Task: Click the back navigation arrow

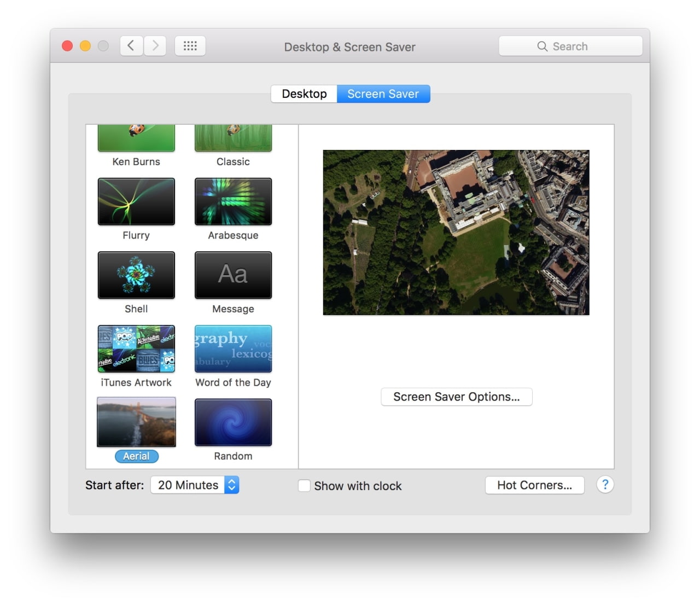Action: (x=131, y=45)
